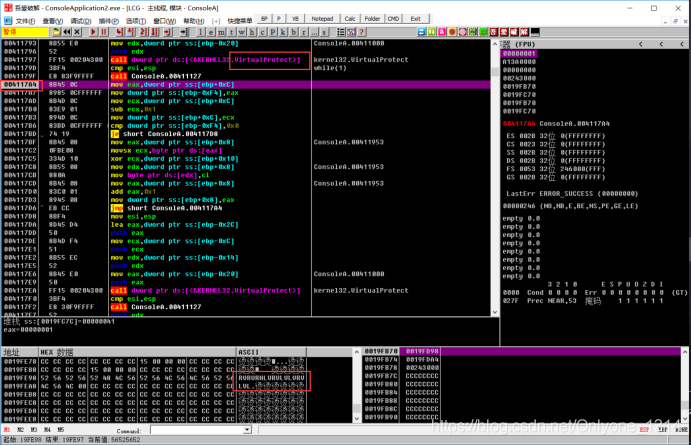The image size is (691, 445).
Task: Launch Notepad from quick buttons
Action: 322,19
